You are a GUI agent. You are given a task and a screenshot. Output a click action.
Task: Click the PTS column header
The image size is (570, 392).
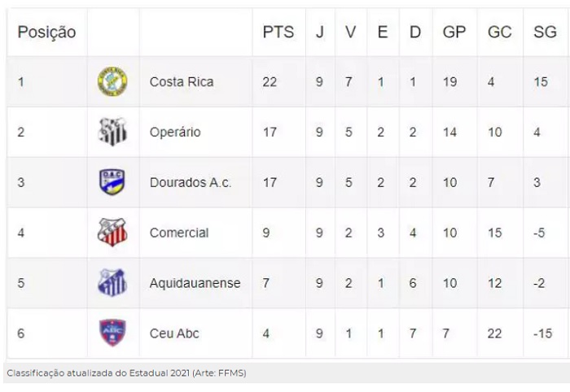(x=278, y=33)
